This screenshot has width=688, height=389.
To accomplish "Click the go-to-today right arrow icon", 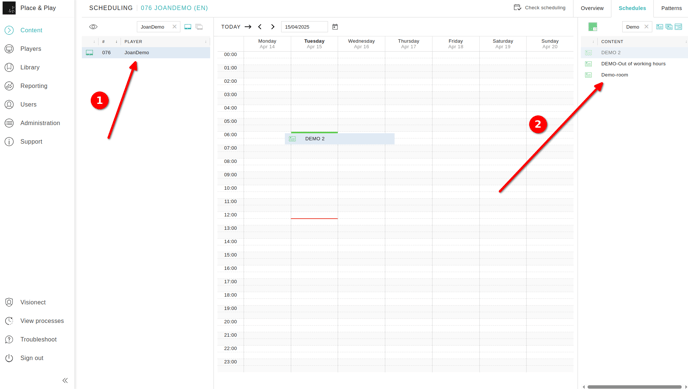I will point(248,27).
